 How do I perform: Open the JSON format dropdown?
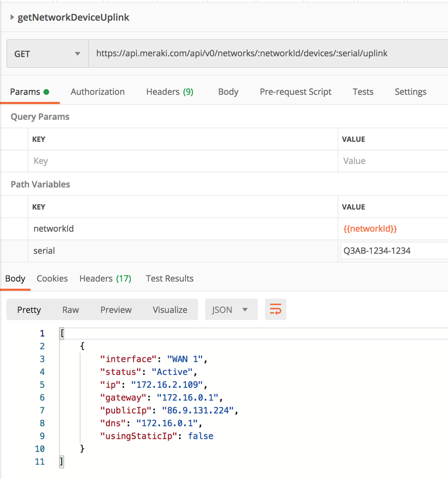click(231, 310)
